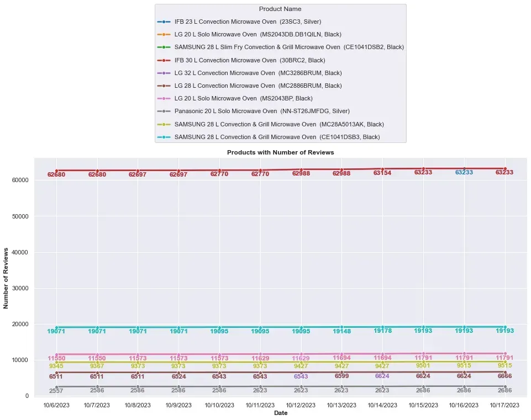Click the 'Date' x-axis label
Image resolution: width=531 pixels, height=420 pixels.
click(x=281, y=413)
